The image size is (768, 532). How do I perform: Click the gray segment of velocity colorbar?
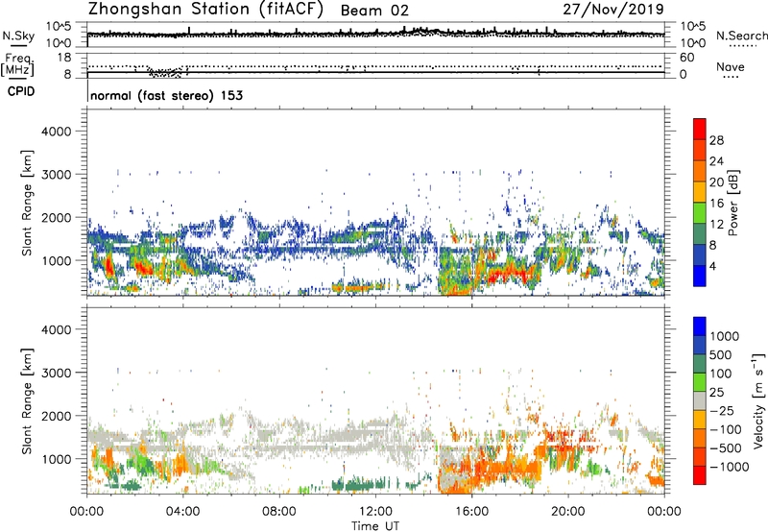click(x=700, y=401)
